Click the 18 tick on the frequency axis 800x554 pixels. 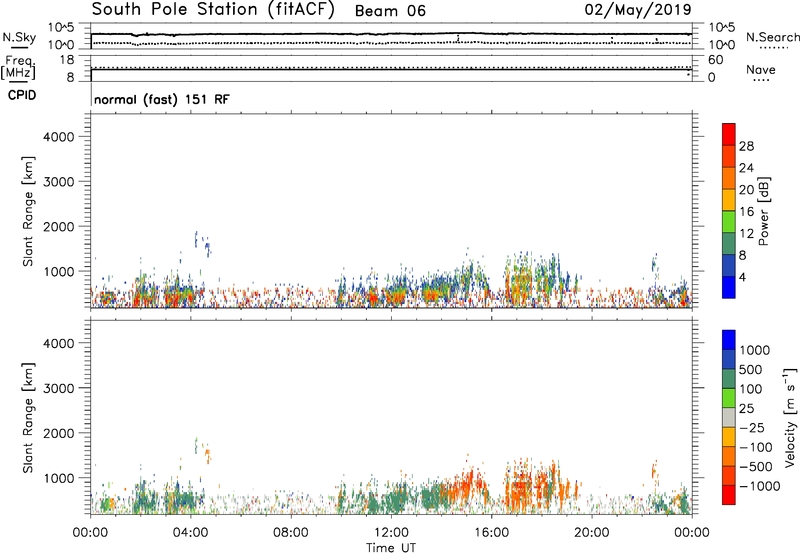tap(66, 60)
